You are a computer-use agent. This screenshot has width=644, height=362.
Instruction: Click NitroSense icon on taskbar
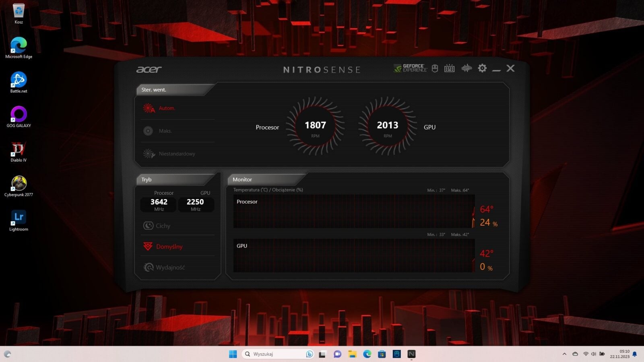[x=411, y=354]
